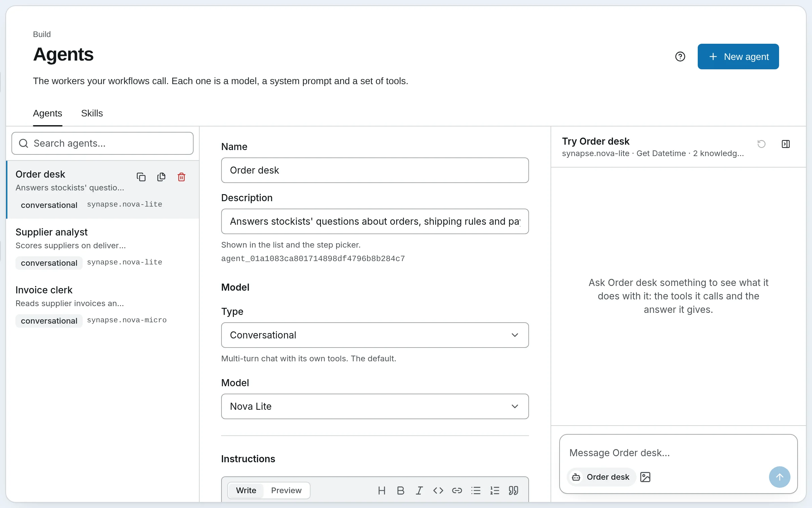The image size is (812, 508).
Task: Switch to the Agents tab
Action: point(47,113)
